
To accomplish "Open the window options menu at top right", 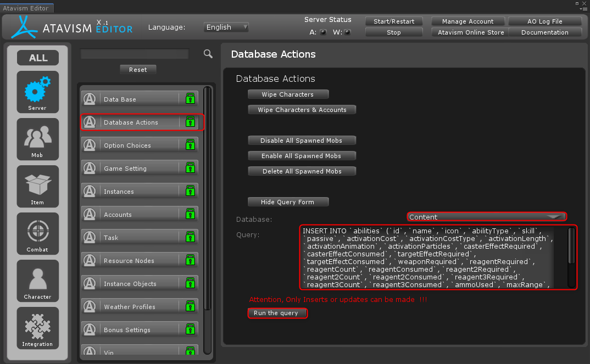I will tap(583, 8).
